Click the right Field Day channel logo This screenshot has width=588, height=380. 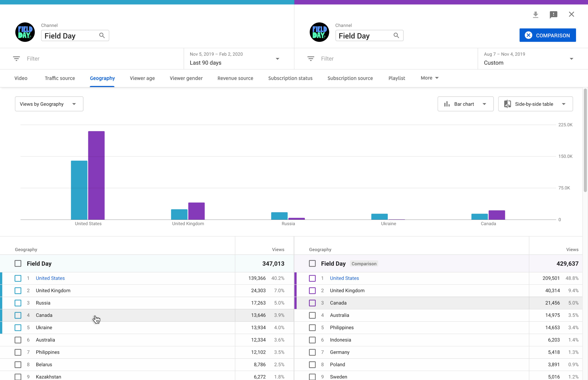319,32
